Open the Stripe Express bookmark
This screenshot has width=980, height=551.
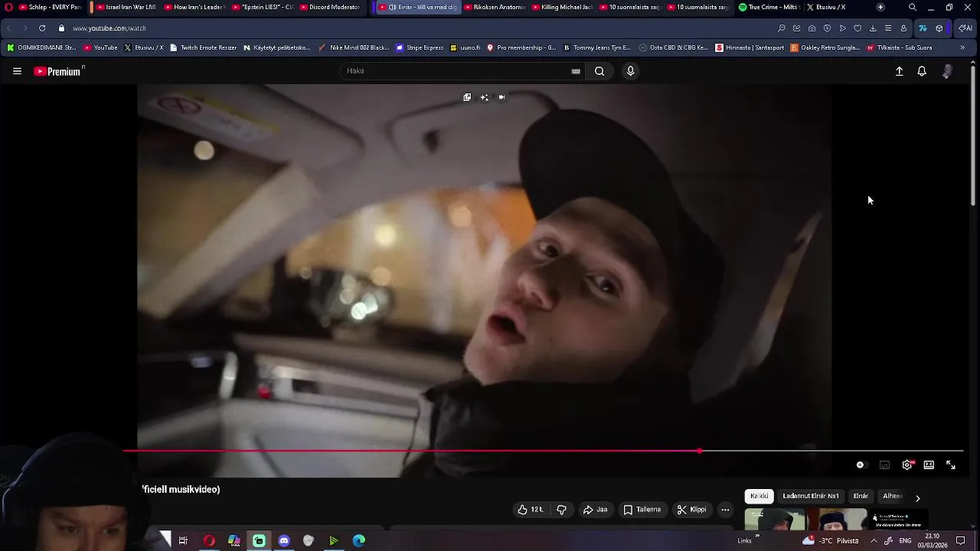click(x=420, y=47)
